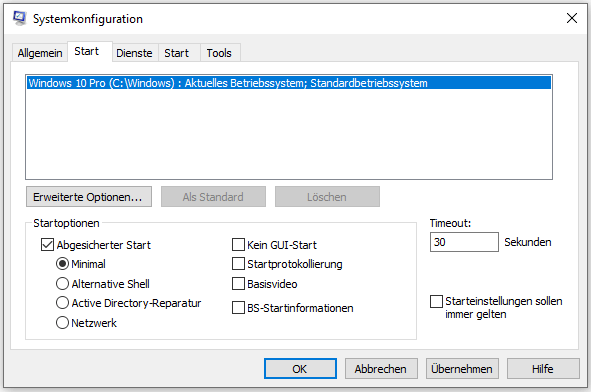This screenshot has height=392, width=591.
Task: Open the Tools tab
Action: point(219,53)
